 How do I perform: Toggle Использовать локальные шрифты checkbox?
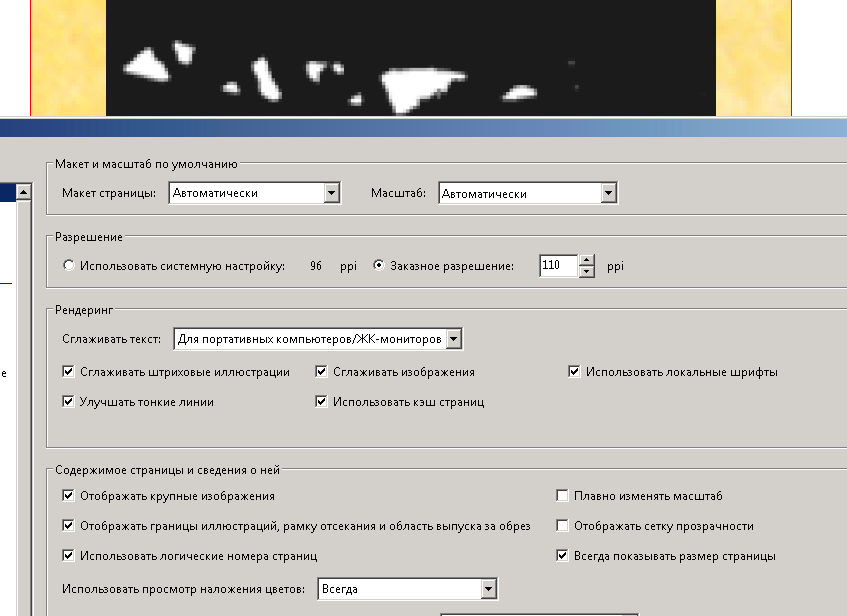click(574, 372)
